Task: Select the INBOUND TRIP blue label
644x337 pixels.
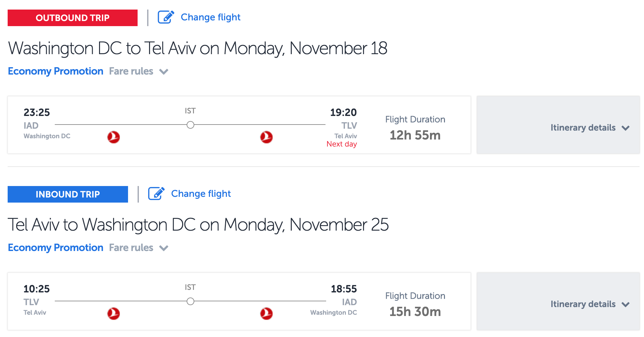Action: (68, 194)
